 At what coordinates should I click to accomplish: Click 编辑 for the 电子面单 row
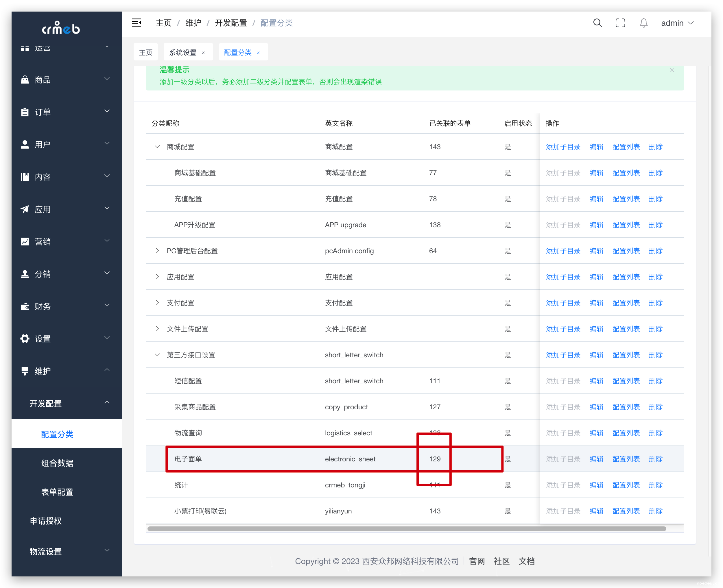tap(596, 459)
